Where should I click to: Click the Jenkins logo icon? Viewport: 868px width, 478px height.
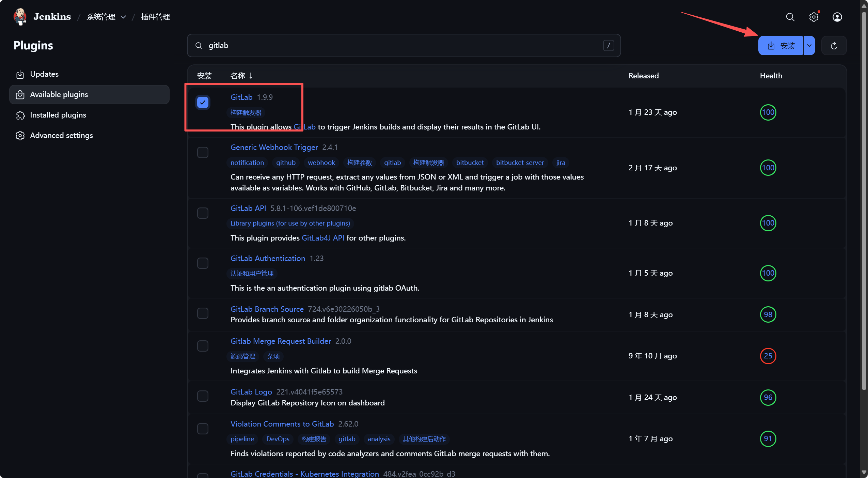20,16
